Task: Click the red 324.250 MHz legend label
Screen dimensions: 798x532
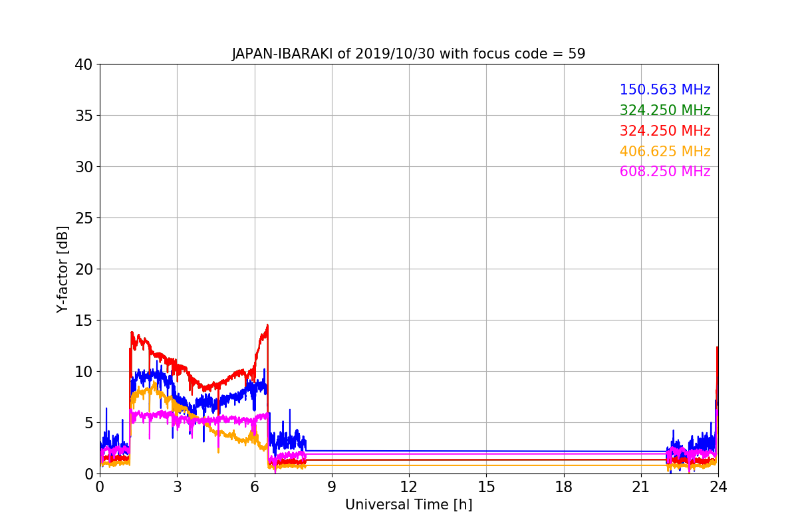Action: (665, 131)
